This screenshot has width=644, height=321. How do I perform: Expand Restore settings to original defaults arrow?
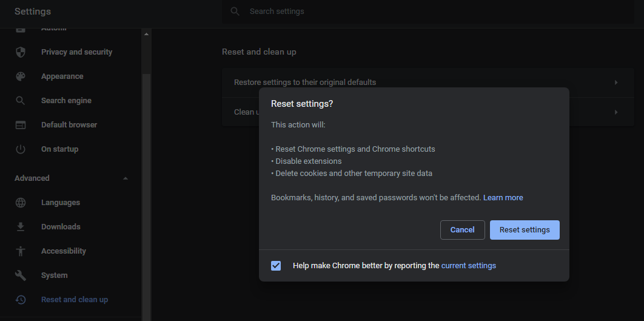coord(616,83)
